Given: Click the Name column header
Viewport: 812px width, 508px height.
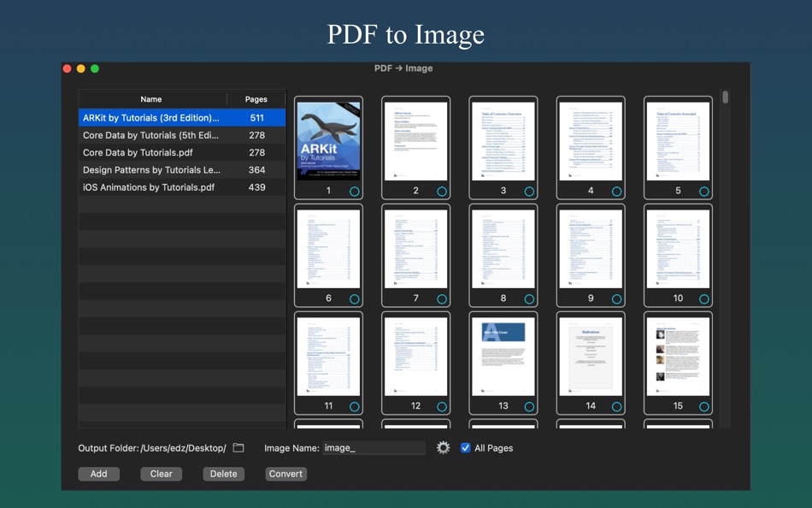Looking at the screenshot, I should pos(151,99).
